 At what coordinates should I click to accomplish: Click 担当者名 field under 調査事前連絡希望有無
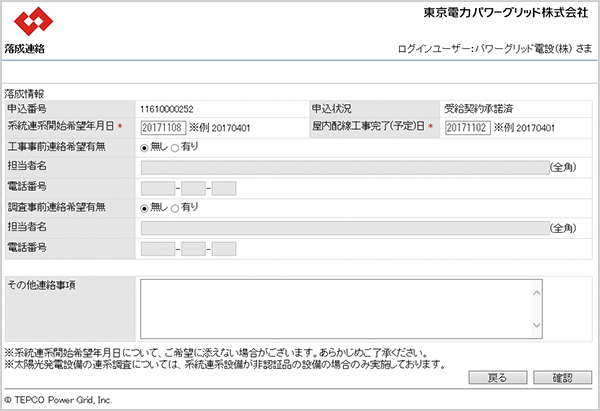345,228
